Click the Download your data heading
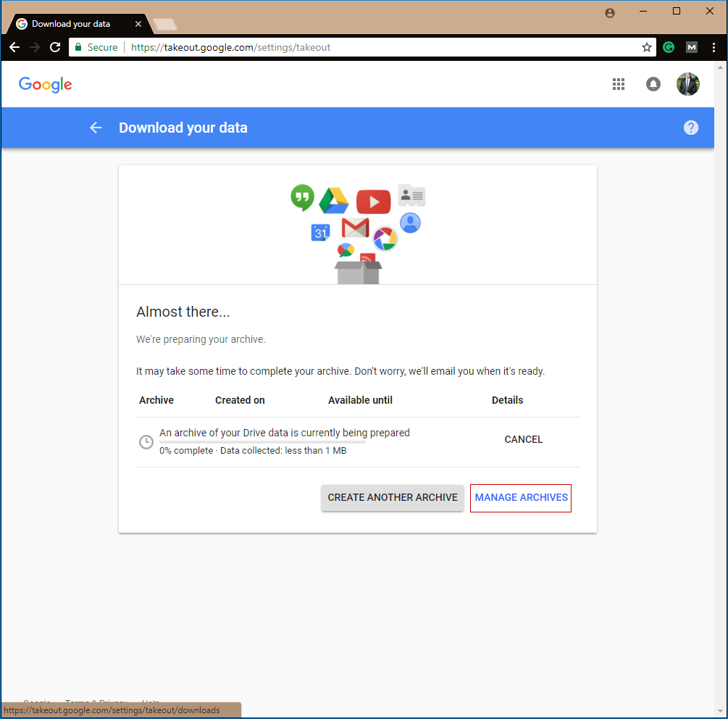This screenshot has height=719, width=728. (183, 128)
